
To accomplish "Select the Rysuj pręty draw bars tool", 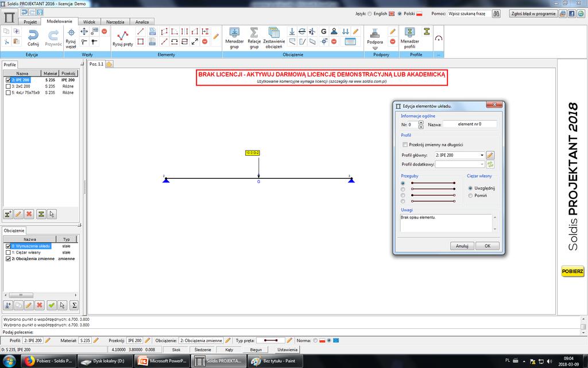I will (x=123, y=36).
